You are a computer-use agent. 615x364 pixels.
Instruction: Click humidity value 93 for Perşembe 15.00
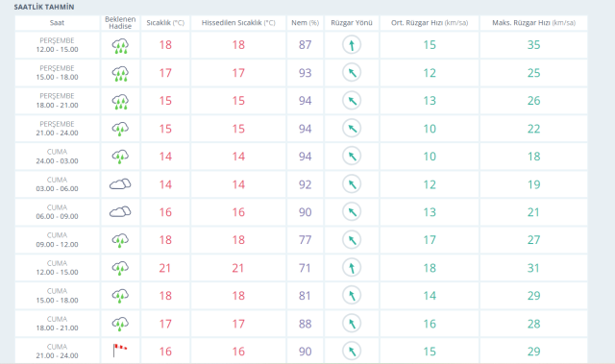point(306,73)
